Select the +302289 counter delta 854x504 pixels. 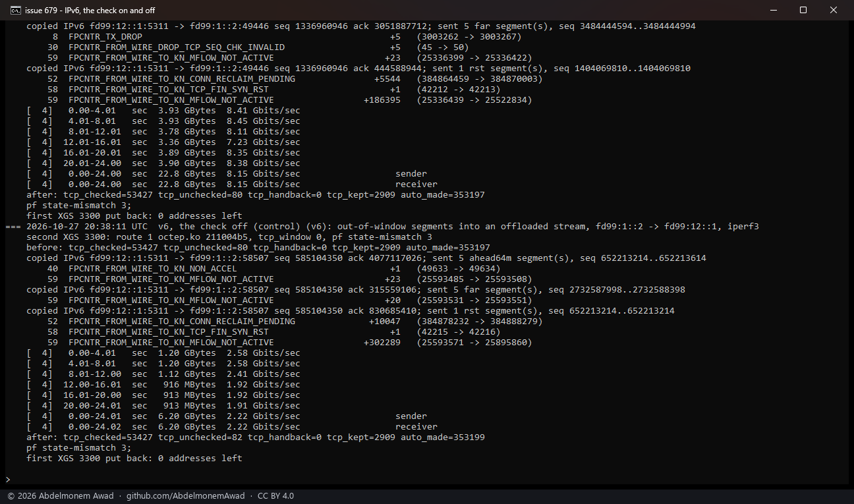click(x=382, y=343)
